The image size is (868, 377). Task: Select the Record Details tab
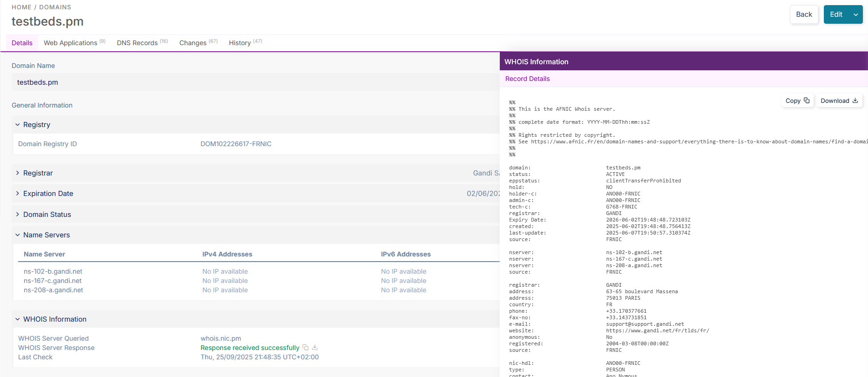pos(527,79)
